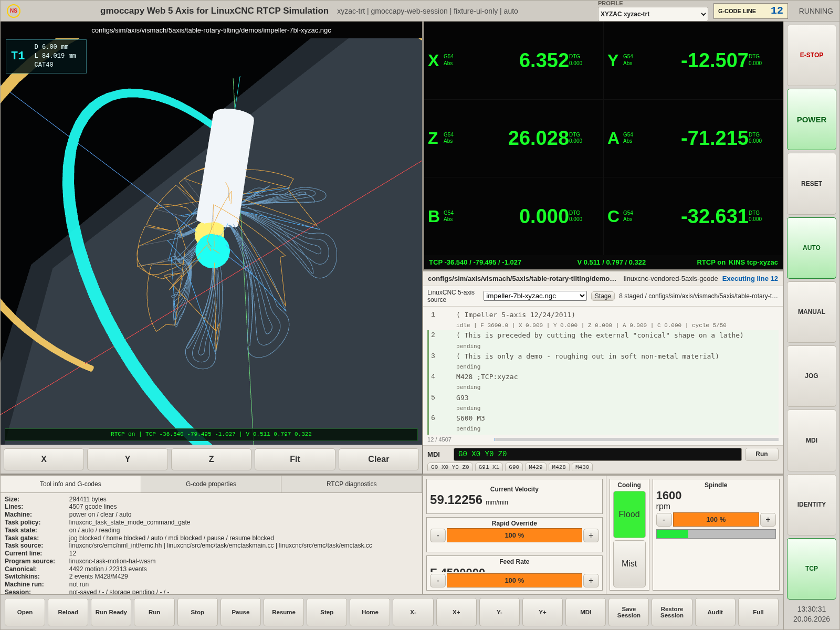
Task: Click the Run Ready button
Action: (111, 612)
